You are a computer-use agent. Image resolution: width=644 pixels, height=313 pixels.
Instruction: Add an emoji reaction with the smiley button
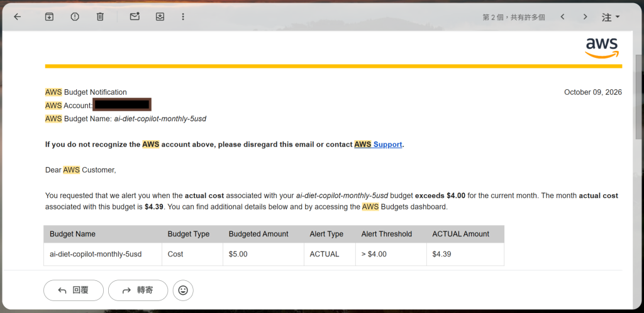(183, 290)
